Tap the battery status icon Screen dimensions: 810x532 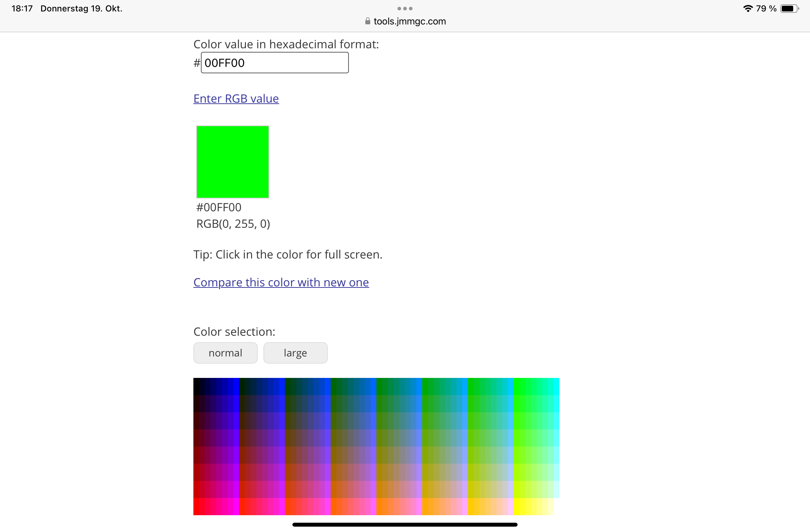[x=789, y=9]
